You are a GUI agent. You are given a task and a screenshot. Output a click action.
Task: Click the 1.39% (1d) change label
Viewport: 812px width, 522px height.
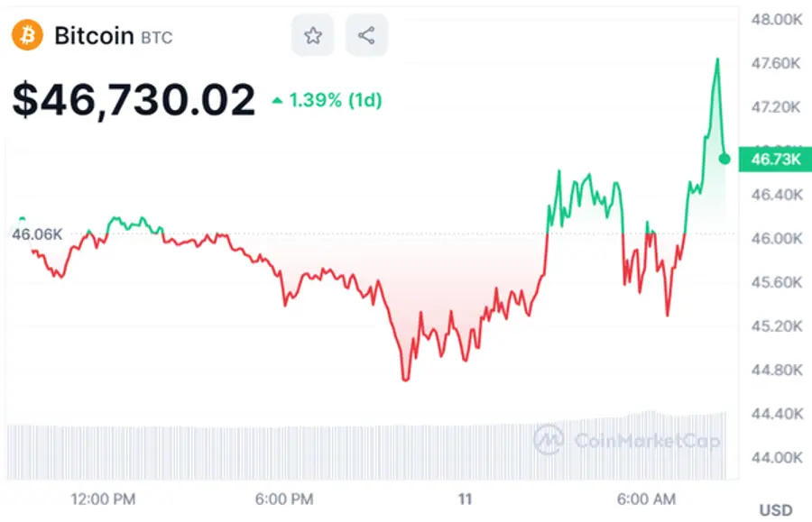(335, 100)
